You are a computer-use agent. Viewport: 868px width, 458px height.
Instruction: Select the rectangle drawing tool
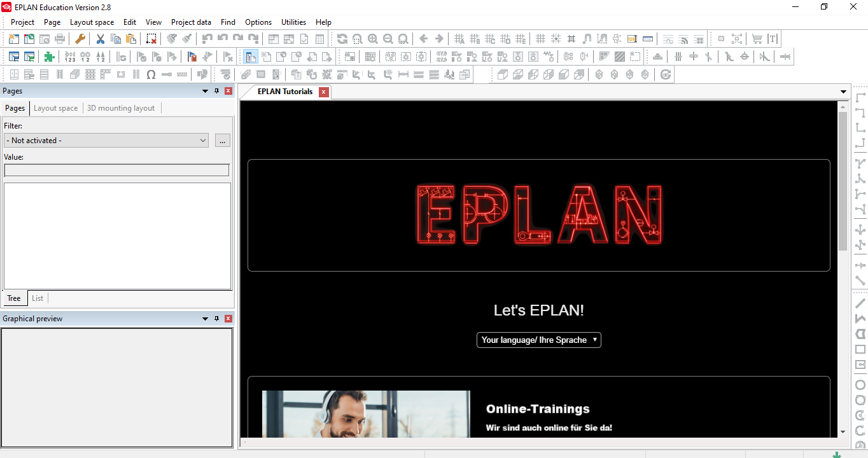pos(860,349)
